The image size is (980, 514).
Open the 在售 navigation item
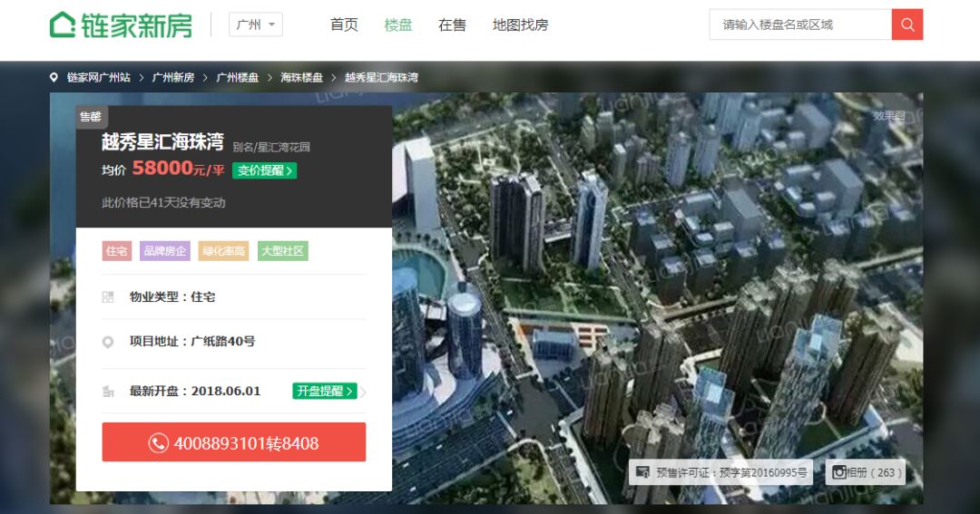452,25
